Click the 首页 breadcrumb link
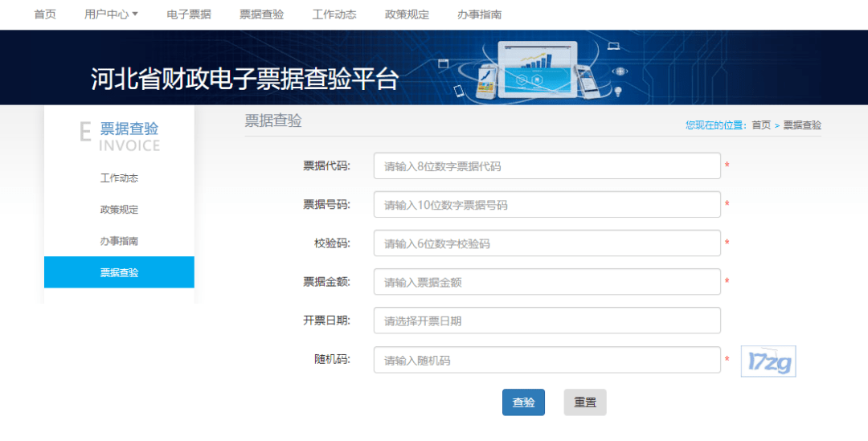This screenshot has height=441, width=868. coord(760,125)
